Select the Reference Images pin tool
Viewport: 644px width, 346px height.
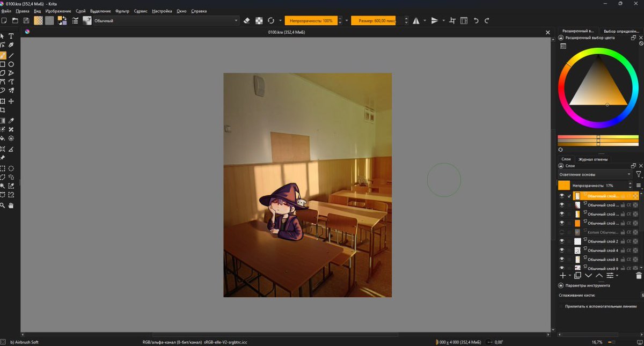pyautogui.click(x=3, y=158)
